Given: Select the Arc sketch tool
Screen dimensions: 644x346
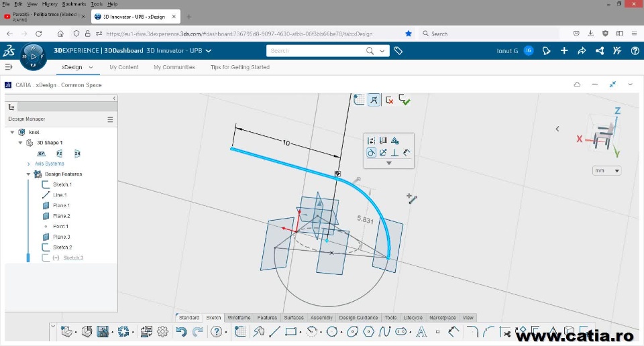Looking at the screenshot, I should click(312, 332).
